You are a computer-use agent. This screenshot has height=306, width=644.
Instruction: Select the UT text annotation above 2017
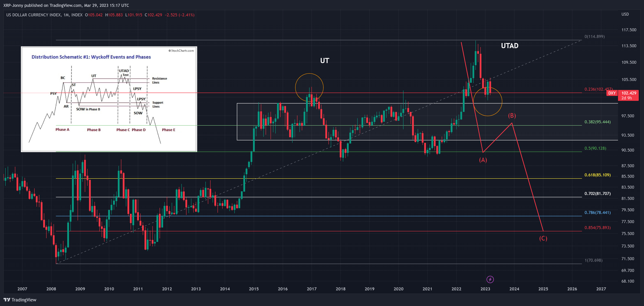click(324, 61)
